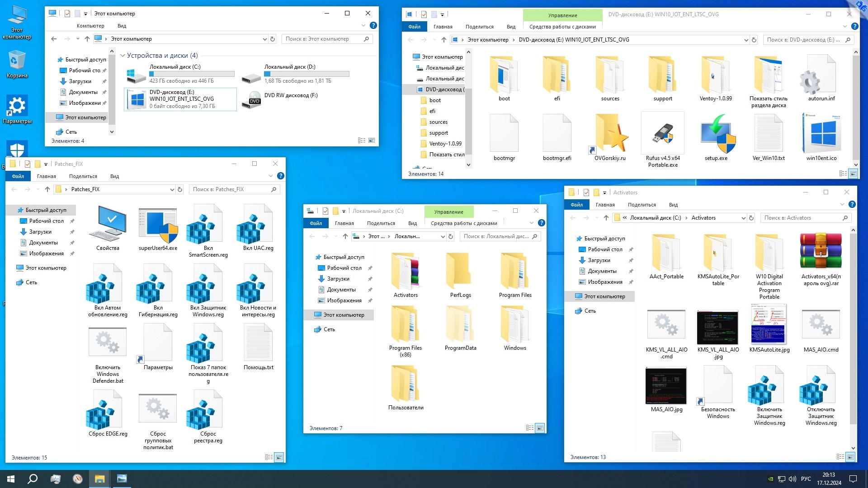Go up one level in Local Disk C window
This screenshot has height=488, width=868.
pos(345,236)
